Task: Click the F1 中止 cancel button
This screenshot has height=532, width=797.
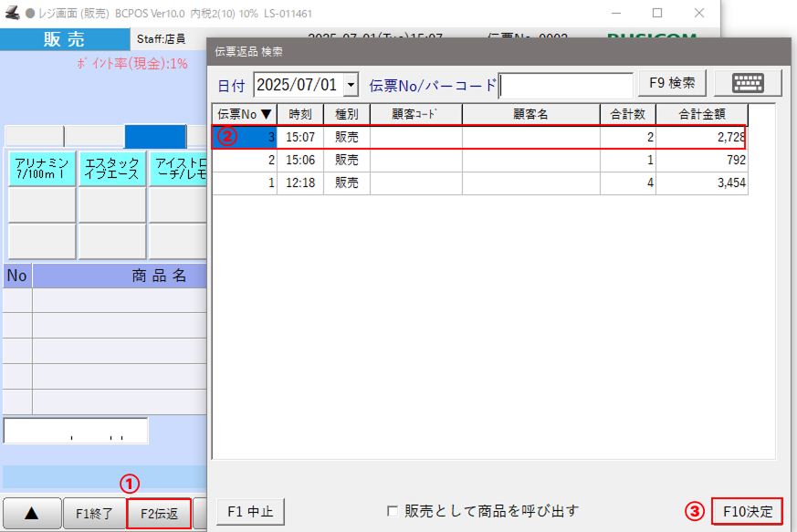Action: (x=251, y=511)
